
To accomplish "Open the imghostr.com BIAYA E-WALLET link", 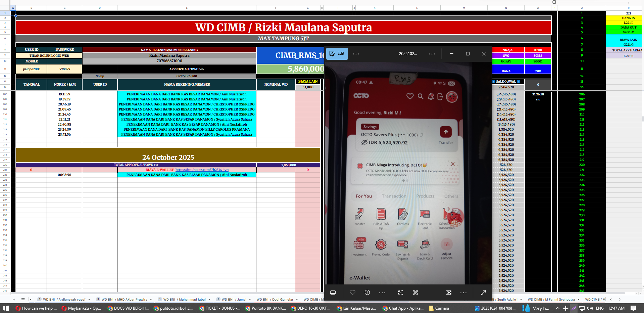I will (x=202, y=170).
